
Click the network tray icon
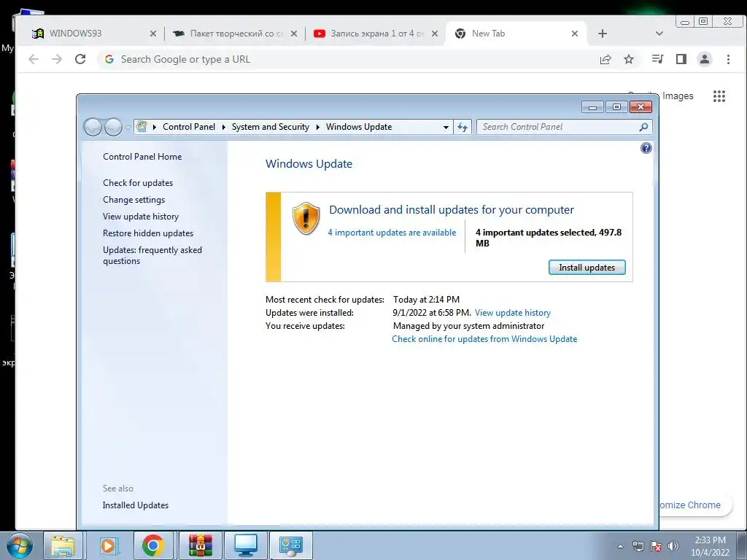click(638, 546)
